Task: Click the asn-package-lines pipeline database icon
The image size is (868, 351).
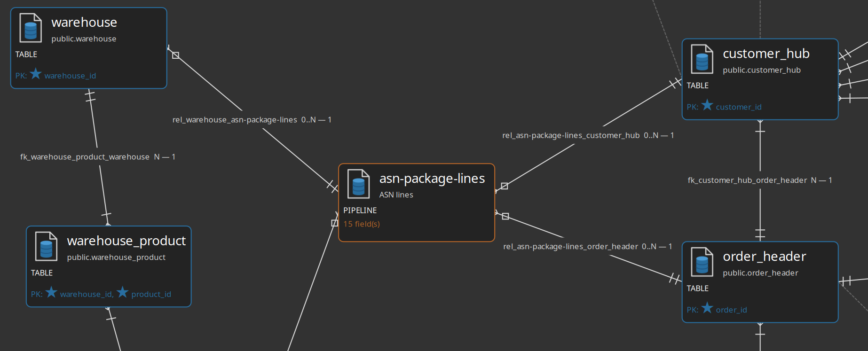Action: pyautogui.click(x=358, y=184)
